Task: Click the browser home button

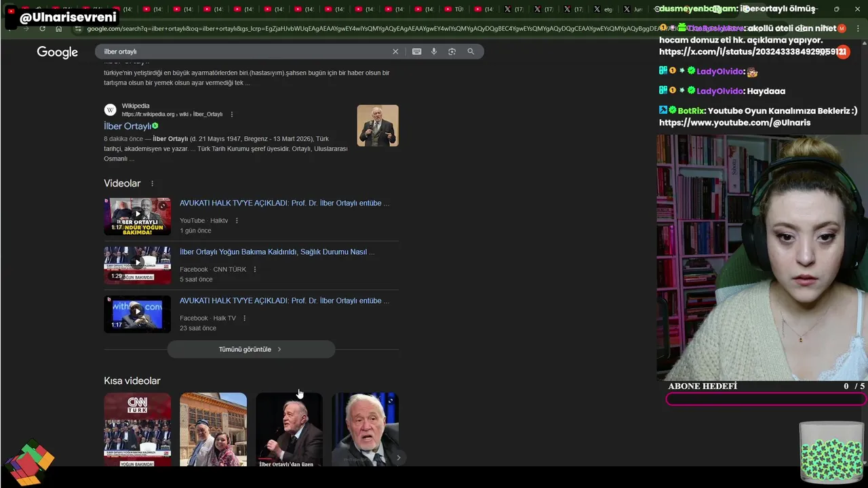Action: (x=58, y=28)
